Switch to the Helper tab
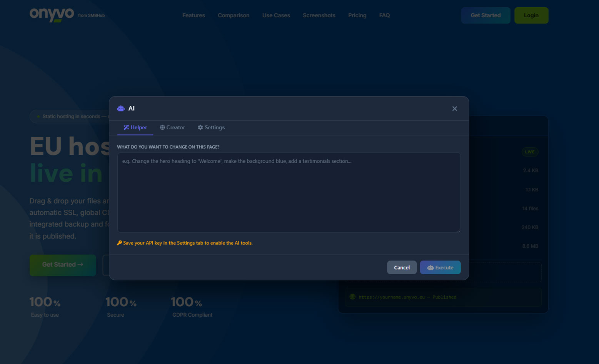Image resolution: width=599 pixels, height=364 pixels. [x=135, y=127]
